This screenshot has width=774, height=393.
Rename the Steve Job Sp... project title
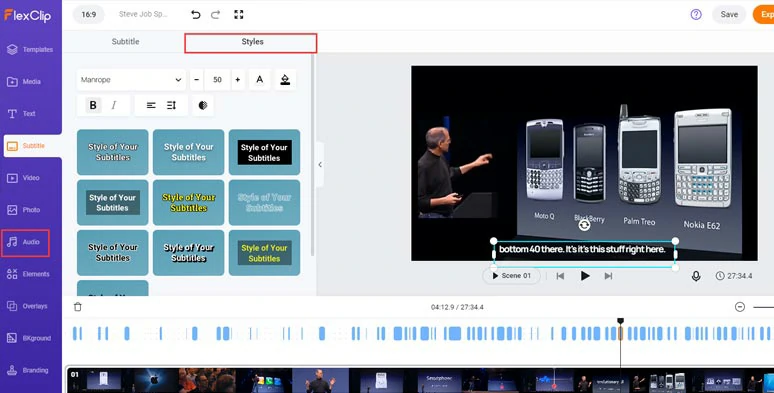[x=143, y=14]
